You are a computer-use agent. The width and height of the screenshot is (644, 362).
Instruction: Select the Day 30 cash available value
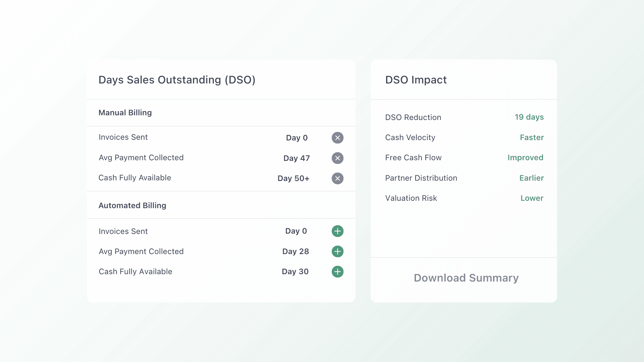295,271
